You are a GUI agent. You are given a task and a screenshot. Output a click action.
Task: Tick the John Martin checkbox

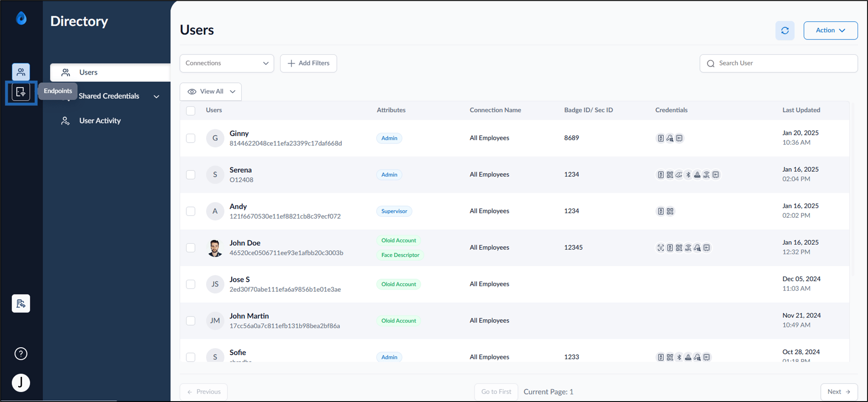click(191, 320)
